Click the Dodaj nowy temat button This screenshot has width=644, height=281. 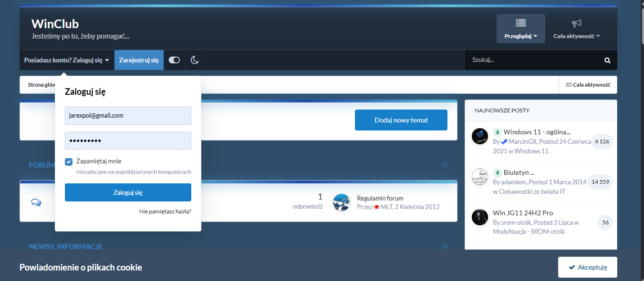[x=401, y=120]
